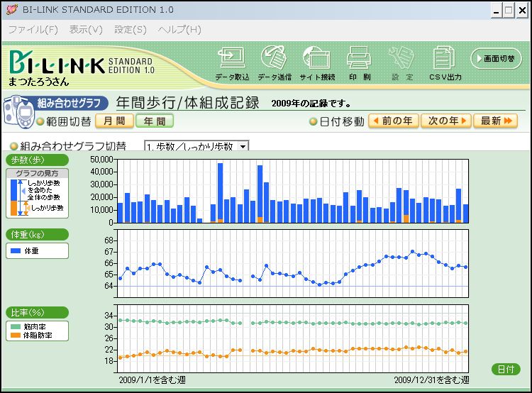Open サイト接続 (site connect) icon

pos(316,58)
